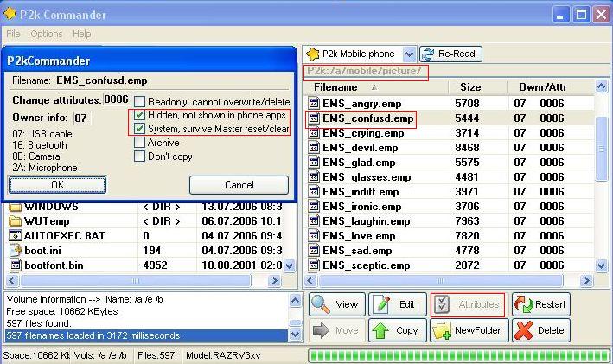Click the Change attributes value field

pos(116,99)
